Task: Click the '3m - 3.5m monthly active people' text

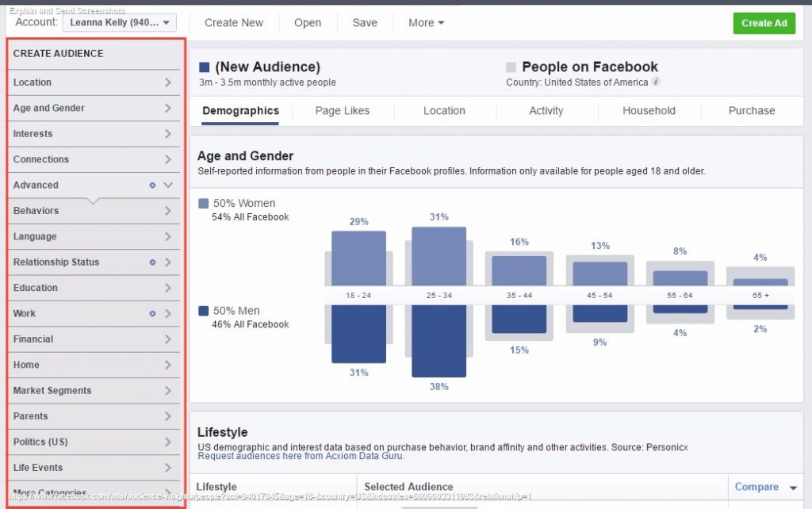Action: pos(268,82)
